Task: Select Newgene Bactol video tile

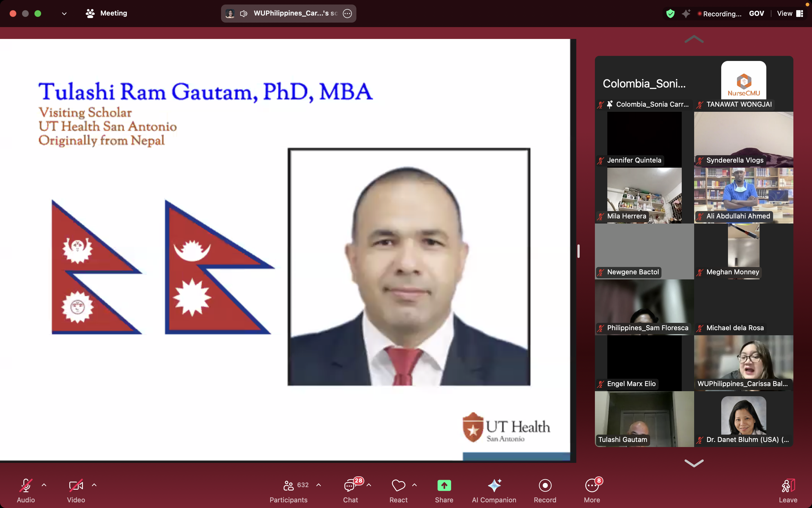Action: tap(644, 251)
